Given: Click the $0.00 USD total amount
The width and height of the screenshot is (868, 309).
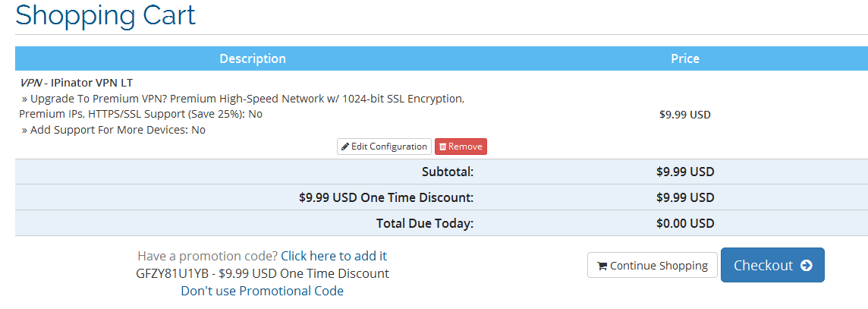Looking at the screenshot, I should click(685, 223).
